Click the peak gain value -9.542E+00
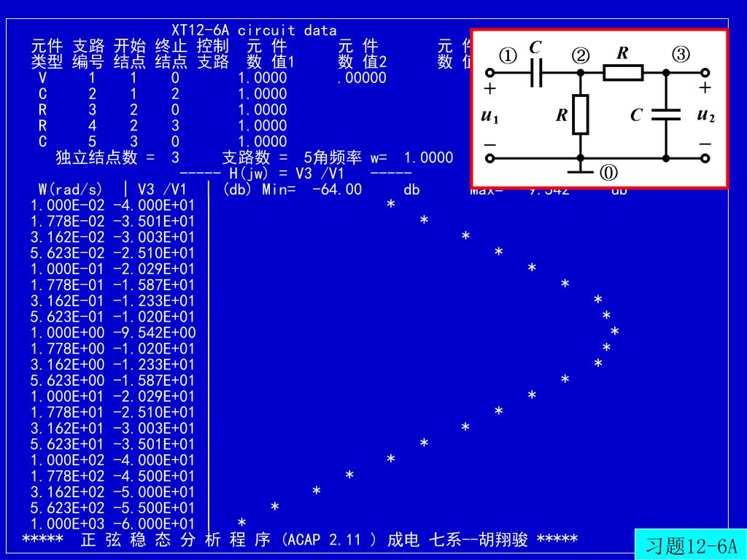Image resolution: width=747 pixels, height=560 pixels. click(155, 332)
